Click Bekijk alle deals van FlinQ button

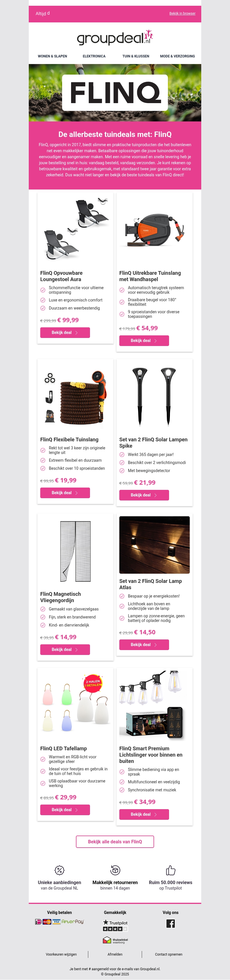pyautogui.click(x=115, y=842)
